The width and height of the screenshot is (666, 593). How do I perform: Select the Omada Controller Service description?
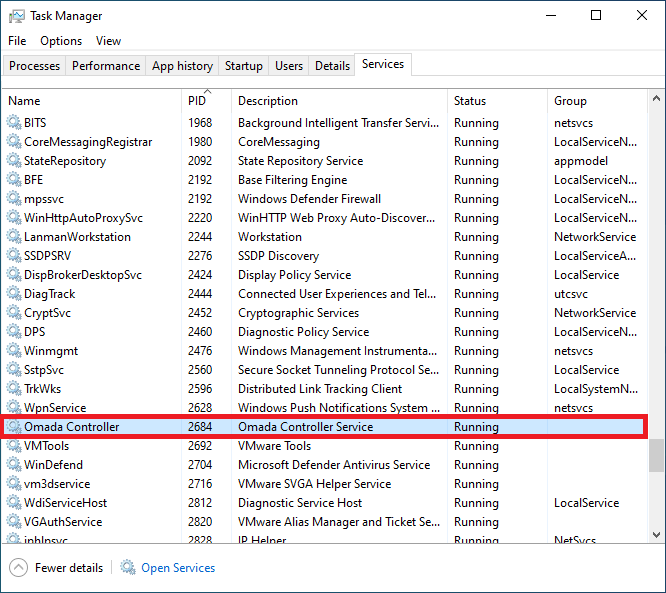coord(305,426)
